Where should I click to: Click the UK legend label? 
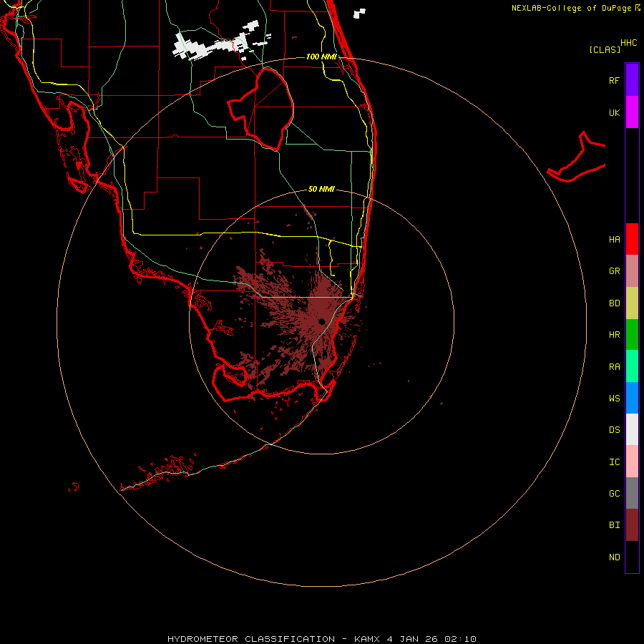614,112
